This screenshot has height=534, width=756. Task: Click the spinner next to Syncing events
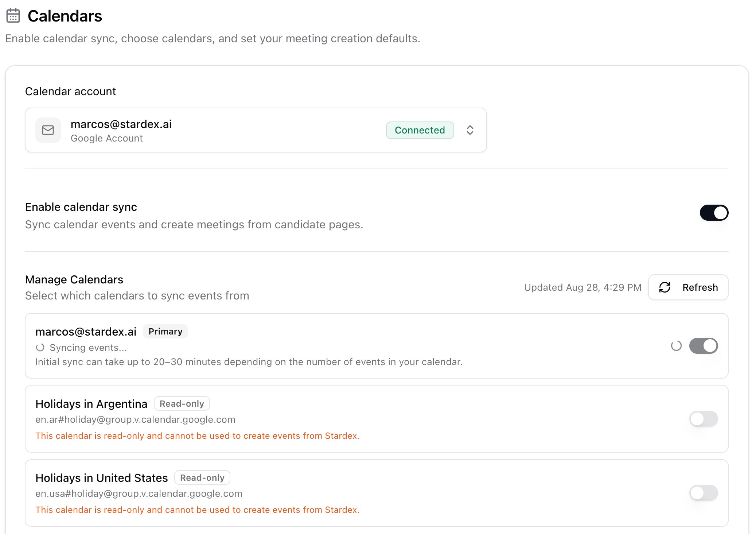(x=40, y=348)
